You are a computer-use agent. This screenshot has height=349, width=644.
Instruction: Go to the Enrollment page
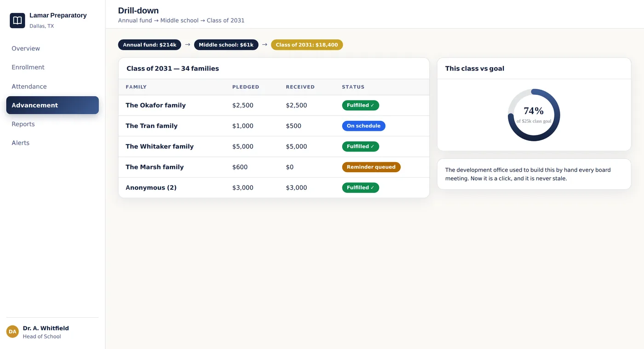[x=52, y=67]
